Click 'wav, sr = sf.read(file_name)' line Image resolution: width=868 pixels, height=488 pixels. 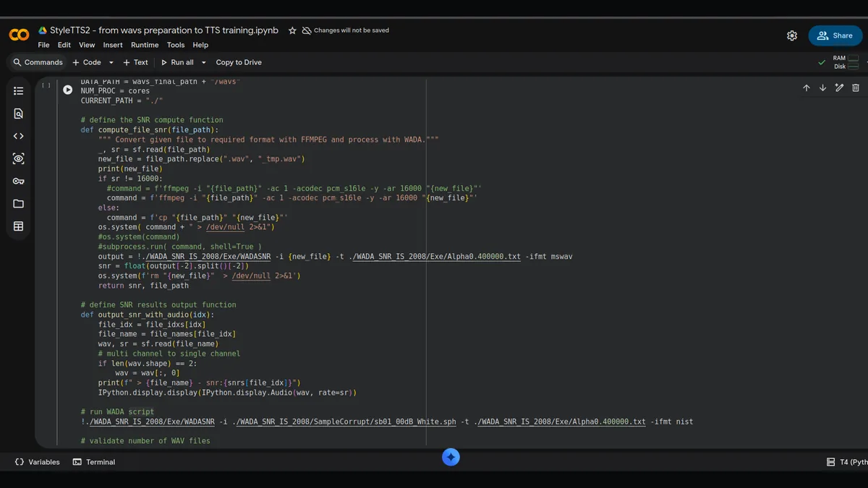click(159, 344)
